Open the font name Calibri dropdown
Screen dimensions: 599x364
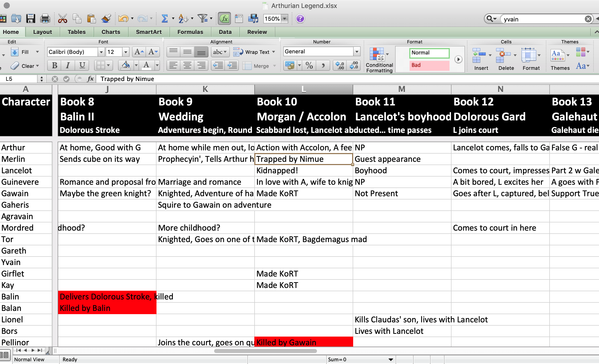point(101,52)
